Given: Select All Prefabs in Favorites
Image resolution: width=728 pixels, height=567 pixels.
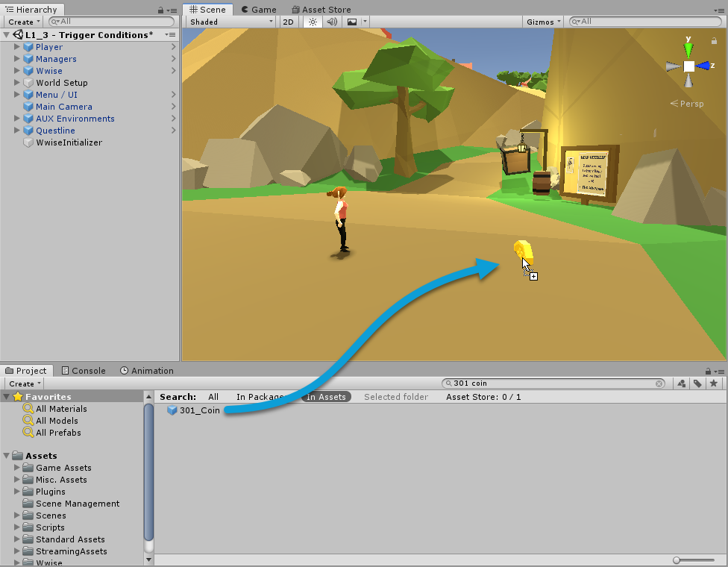Looking at the screenshot, I should [58, 433].
